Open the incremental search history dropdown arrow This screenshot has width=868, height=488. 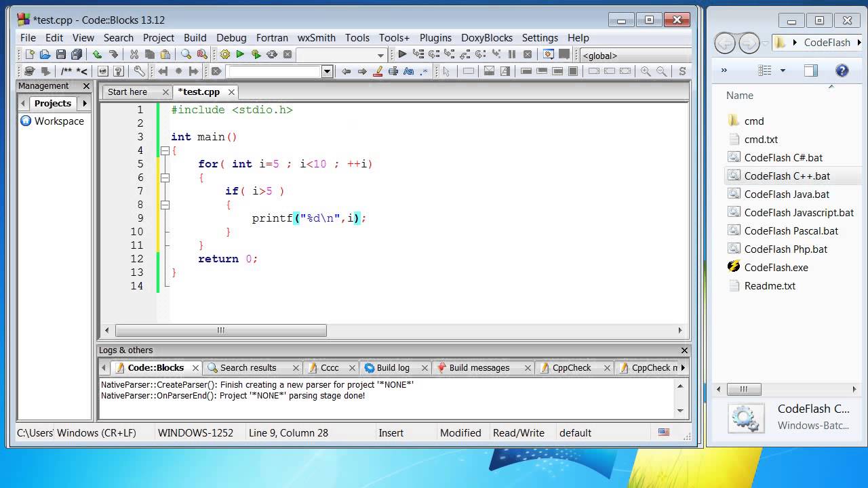coord(327,71)
